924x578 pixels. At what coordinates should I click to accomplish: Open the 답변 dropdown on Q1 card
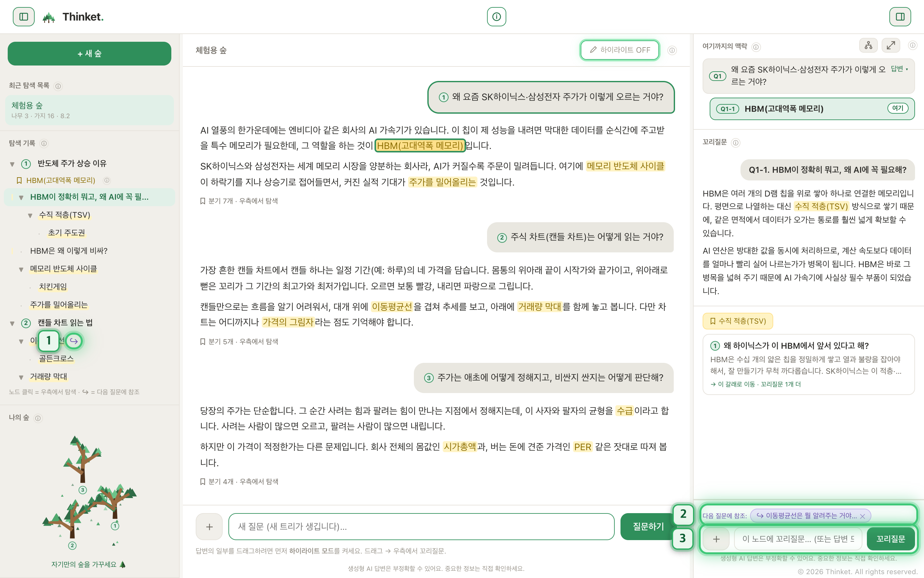point(899,69)
